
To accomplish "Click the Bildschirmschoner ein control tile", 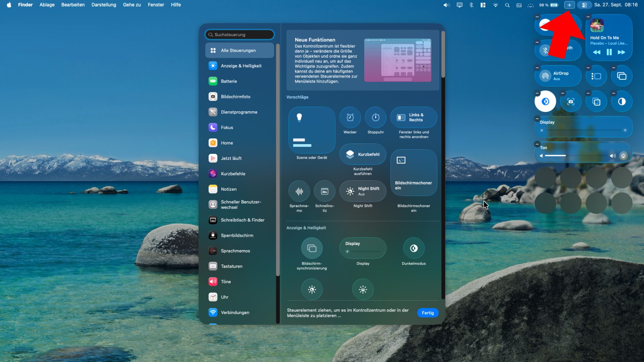I will click(414, 173).
